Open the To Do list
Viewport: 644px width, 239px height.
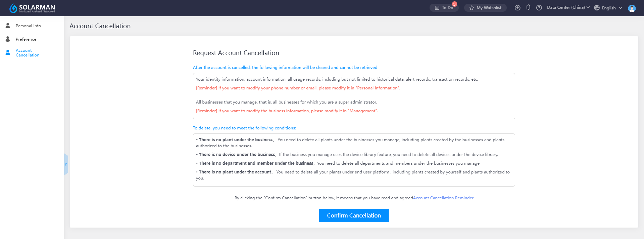[x=444, y=8]
